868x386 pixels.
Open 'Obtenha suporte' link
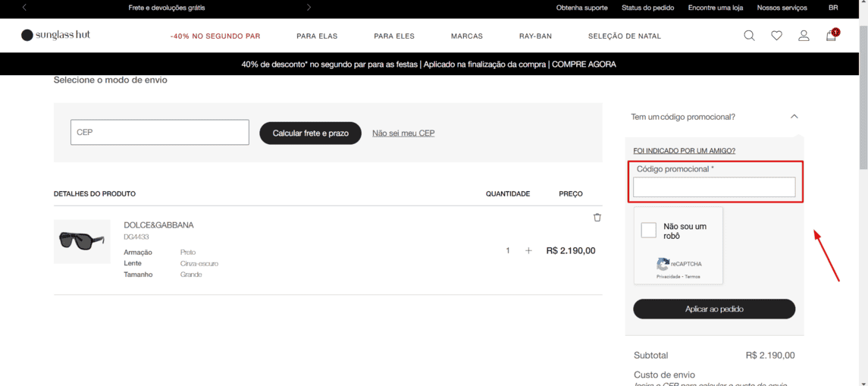click(x=581, y=8)
